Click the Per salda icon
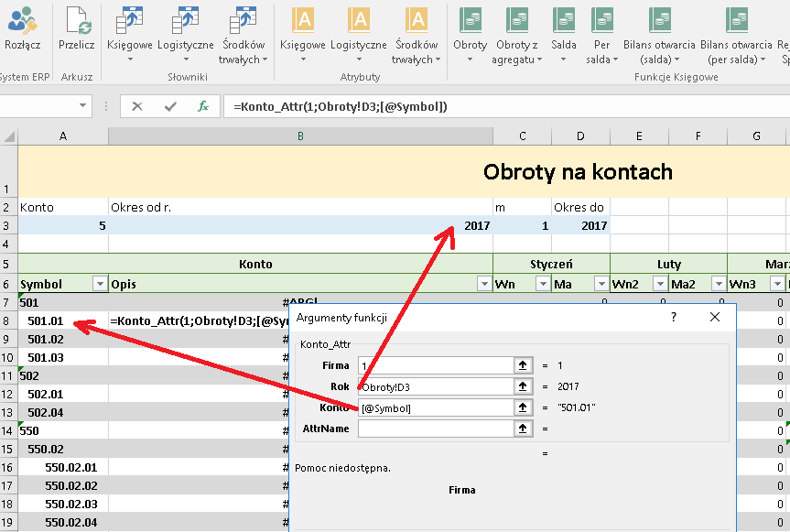The image size is (790, 532). (x=602, y=20)
